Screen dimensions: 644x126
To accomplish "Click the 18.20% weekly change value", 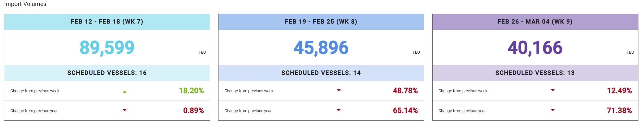I will pos(191,91).
